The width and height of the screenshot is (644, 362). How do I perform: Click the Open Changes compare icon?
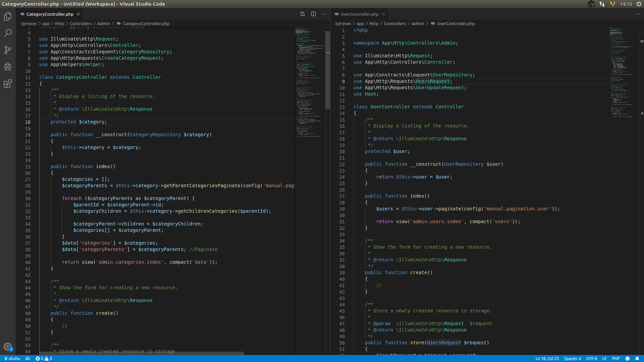302,14
